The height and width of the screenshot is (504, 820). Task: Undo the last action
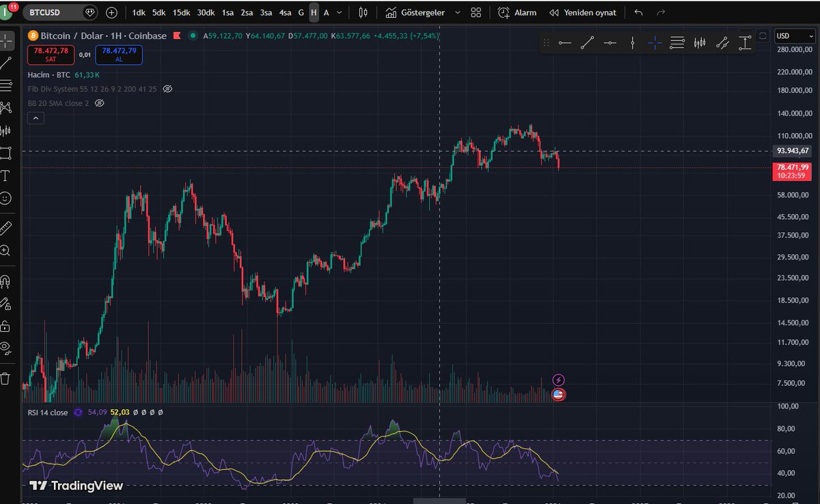coord(638,12)
